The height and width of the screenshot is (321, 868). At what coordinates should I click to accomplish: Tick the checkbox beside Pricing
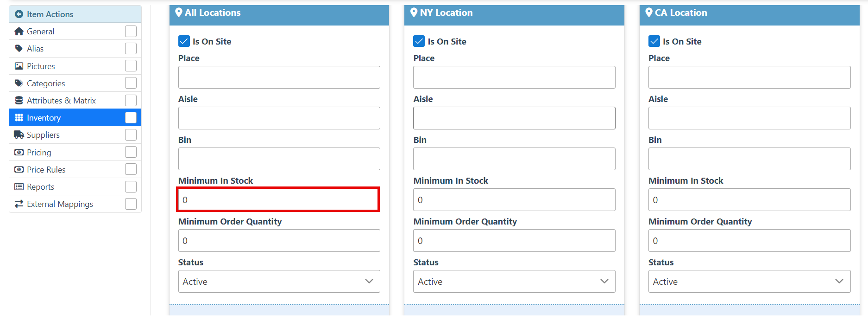pos(131,152)
